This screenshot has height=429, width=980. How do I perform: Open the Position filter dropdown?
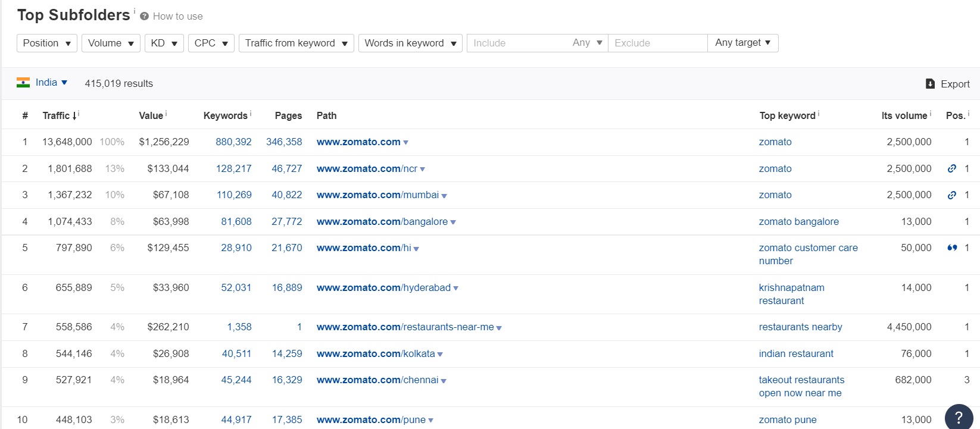pyautogui.click(x=47, y=43)
